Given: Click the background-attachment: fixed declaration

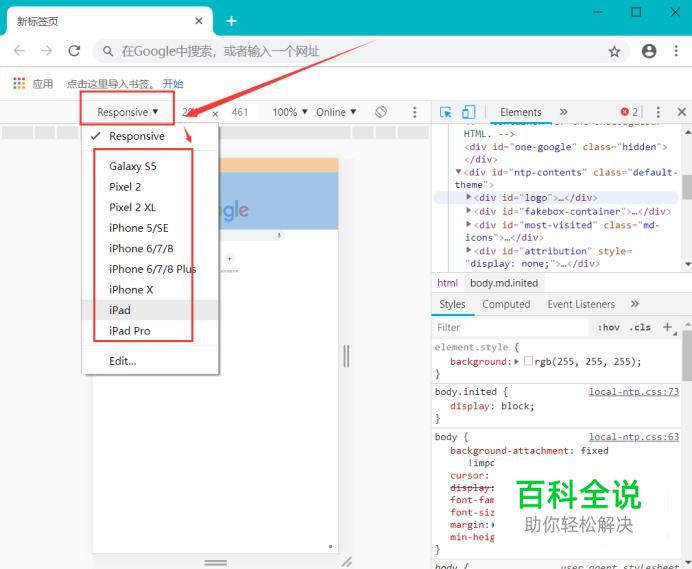Looking at the screenshot, I should click(529, 451).
